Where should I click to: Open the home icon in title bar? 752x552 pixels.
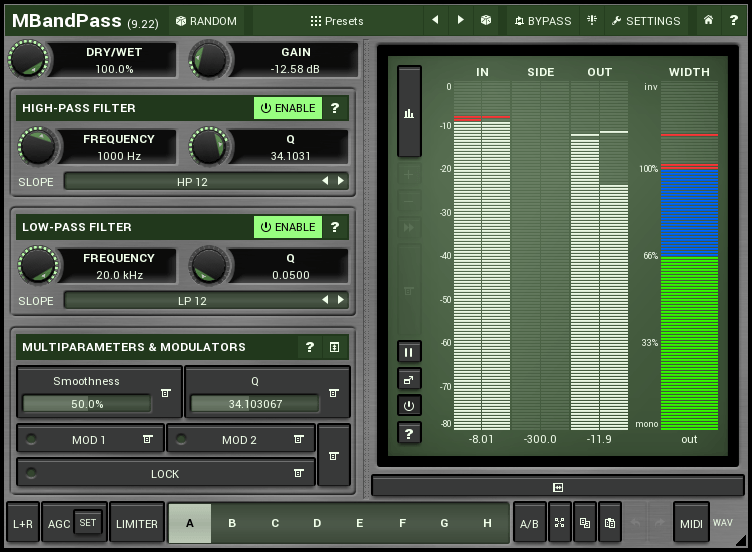point(709,21)
